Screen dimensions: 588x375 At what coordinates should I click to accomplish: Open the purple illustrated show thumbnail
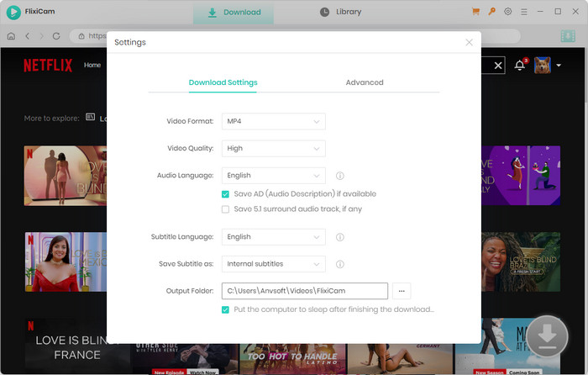(x=521, y=176)
